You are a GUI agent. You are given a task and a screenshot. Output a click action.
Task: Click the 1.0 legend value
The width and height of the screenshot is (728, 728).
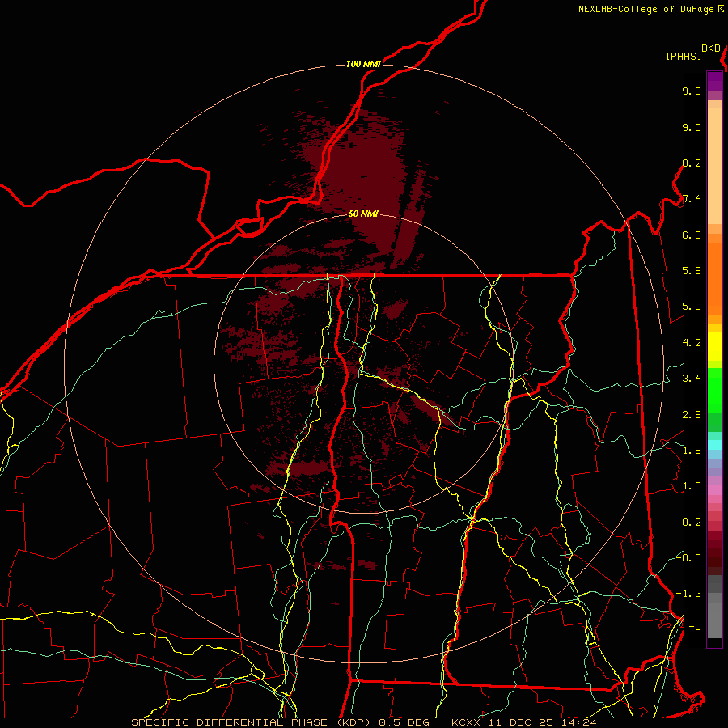pos(692,486)
